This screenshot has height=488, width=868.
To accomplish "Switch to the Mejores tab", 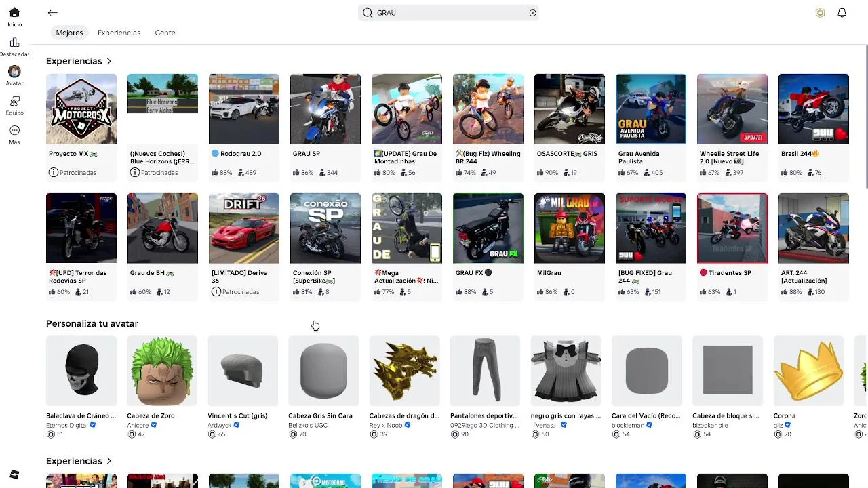I will pyautogui.click(x=69, y=33).
